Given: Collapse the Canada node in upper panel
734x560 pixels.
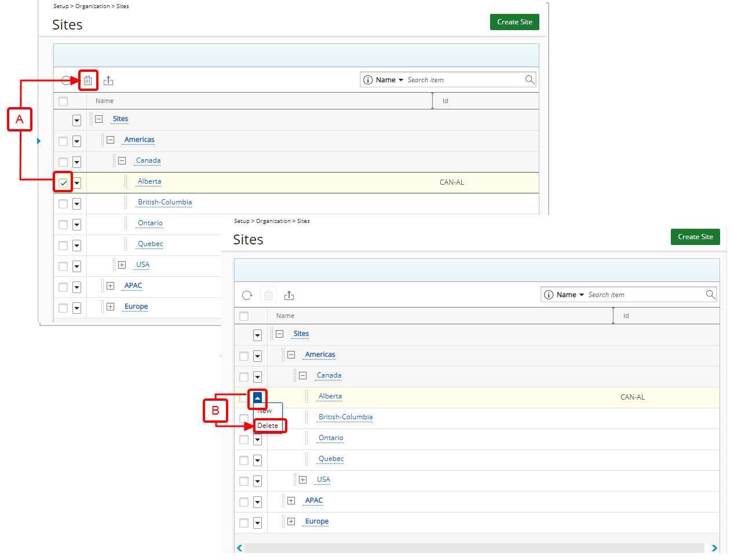Looking at the screenshot, I should (x=122, y=160).
